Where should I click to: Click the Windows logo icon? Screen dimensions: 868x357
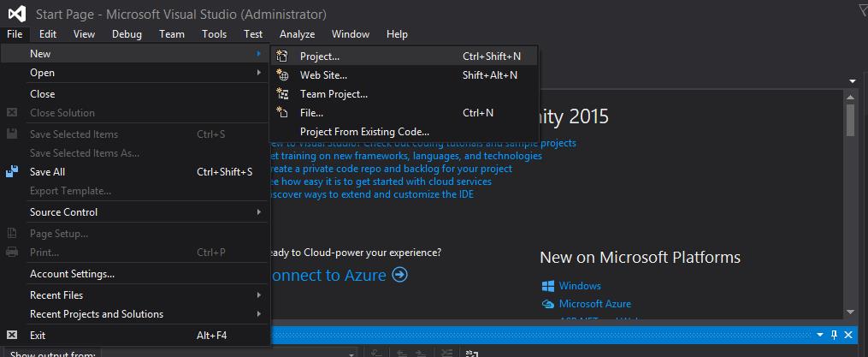[x=548, y=286]
